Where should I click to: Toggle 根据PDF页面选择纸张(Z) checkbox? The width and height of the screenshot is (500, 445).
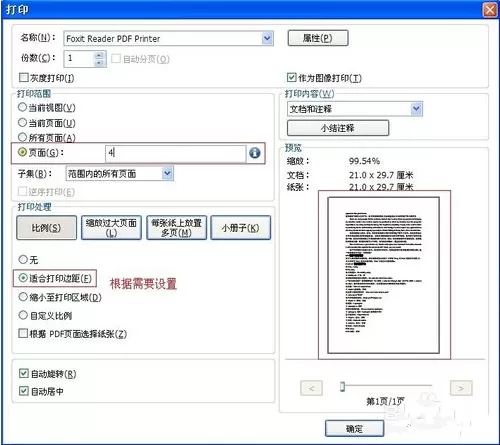[x=23, y=333]
